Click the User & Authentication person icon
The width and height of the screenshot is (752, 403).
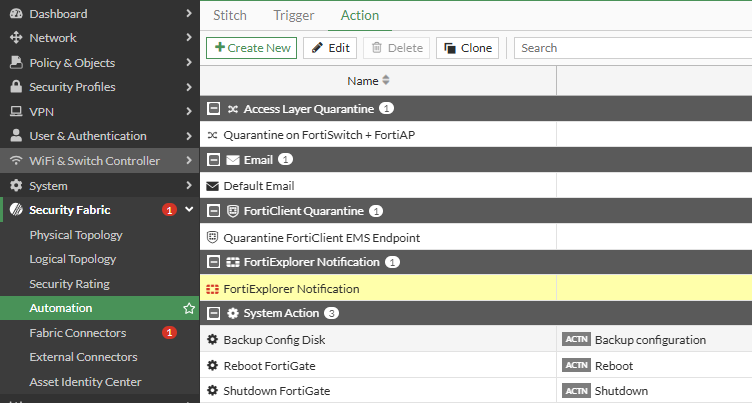[16, 135]
